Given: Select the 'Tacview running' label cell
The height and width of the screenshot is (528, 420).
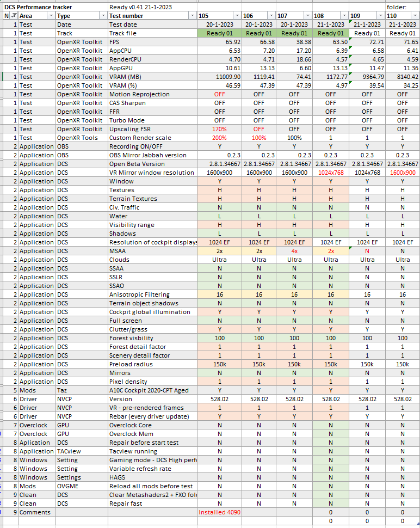Looking at the screenshot, I should tap(152, 452).
